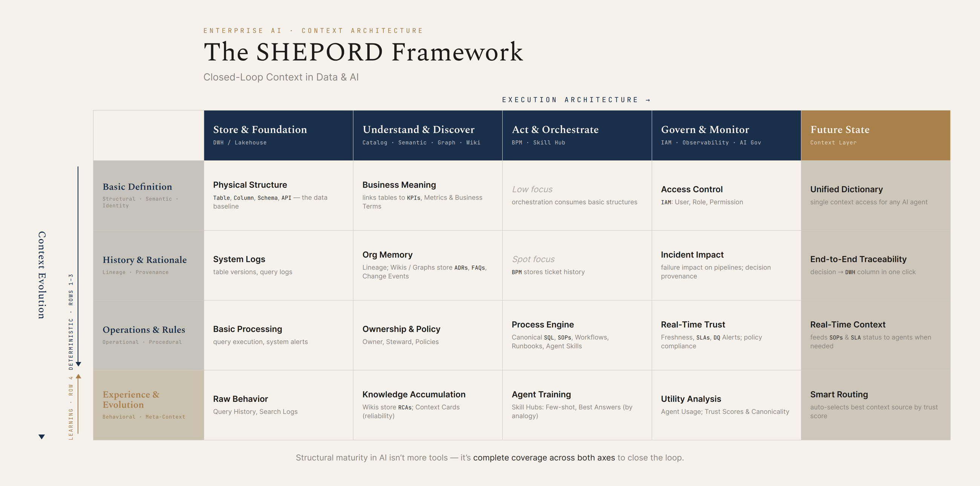The image size is (980, 486).
Task: Click the Context Evolution down arrowhead
Action: [42, 437]
